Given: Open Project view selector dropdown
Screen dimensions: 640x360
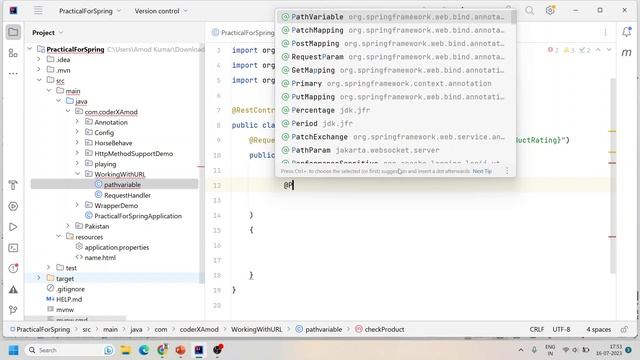Looking at the screenshot, I should (x=48, y=33).
